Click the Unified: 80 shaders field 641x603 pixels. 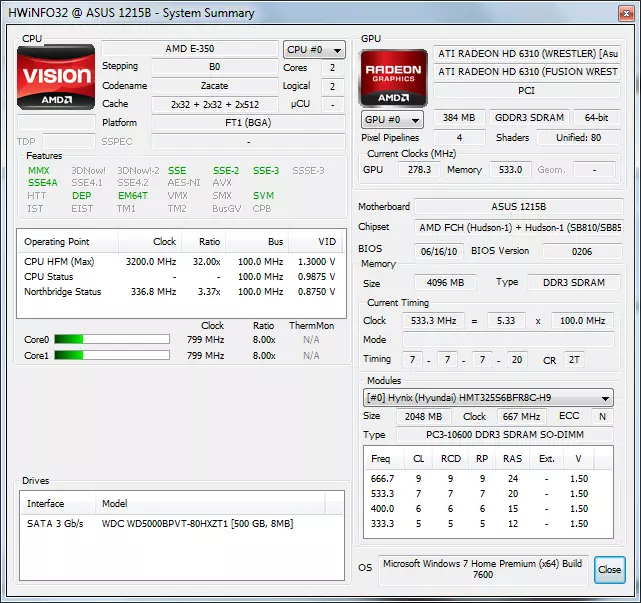click(578, 138)
